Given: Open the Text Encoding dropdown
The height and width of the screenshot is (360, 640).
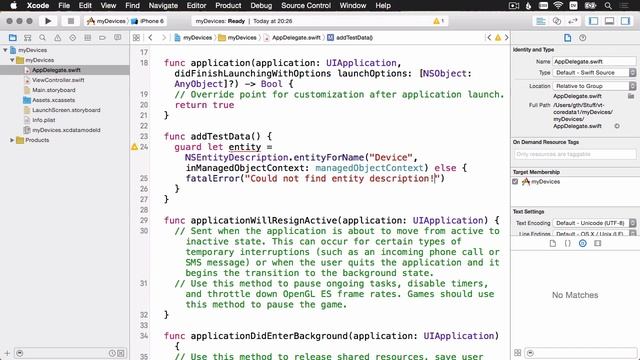Looking at the screenshot, I should pyautogui.click(x=594, y=223).
